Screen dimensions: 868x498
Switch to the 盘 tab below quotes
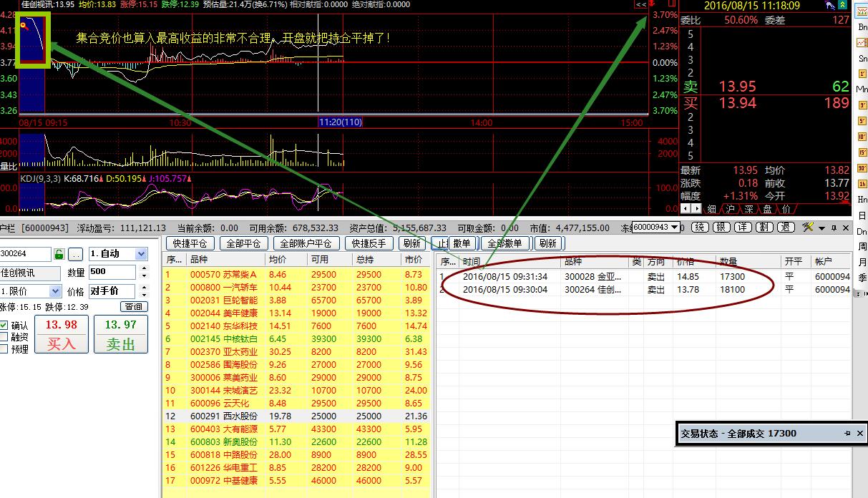click(766, 209)
